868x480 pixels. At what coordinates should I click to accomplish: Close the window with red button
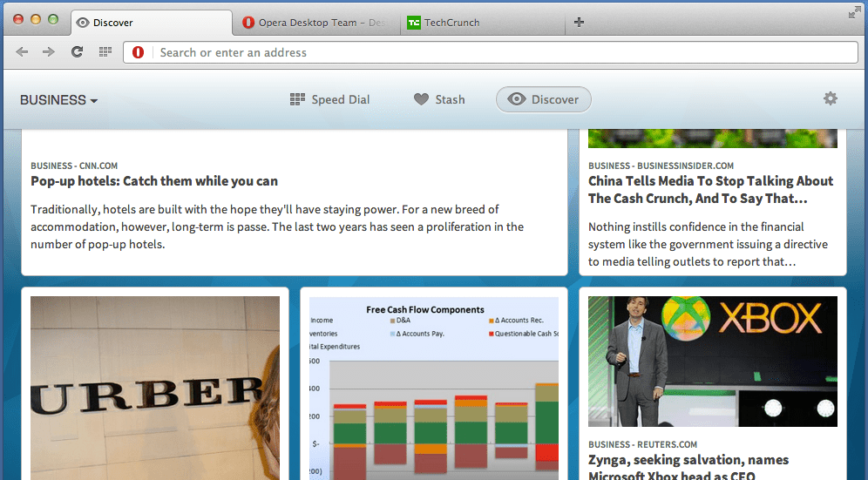tap(18, 20)
